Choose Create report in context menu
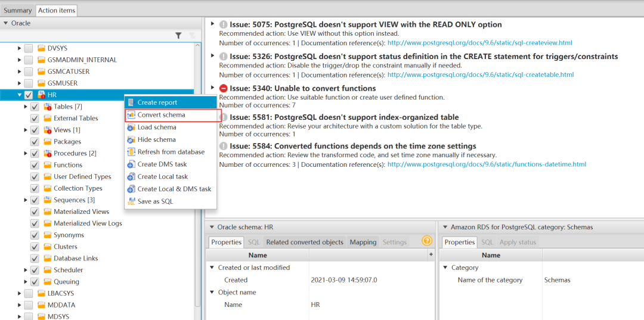 click(171, 102)
